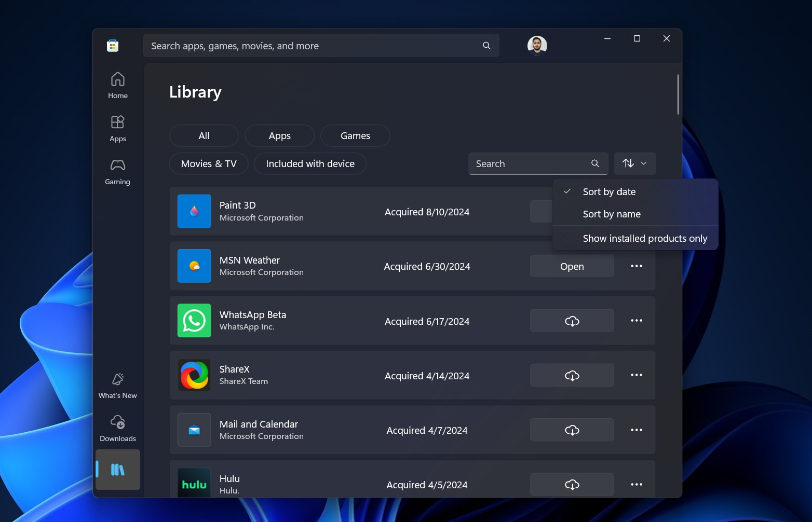Check What's New in the sidebar
812x522 pixels.
tap(117, 385)
